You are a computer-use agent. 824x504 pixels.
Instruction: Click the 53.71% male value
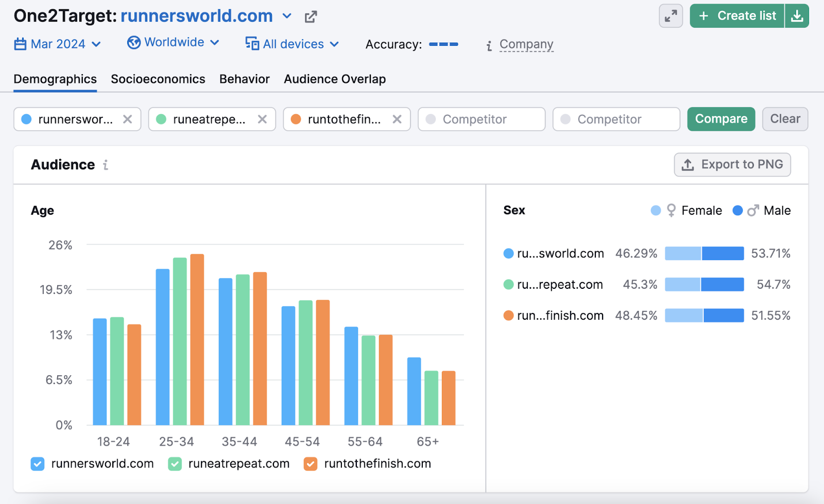770,253
